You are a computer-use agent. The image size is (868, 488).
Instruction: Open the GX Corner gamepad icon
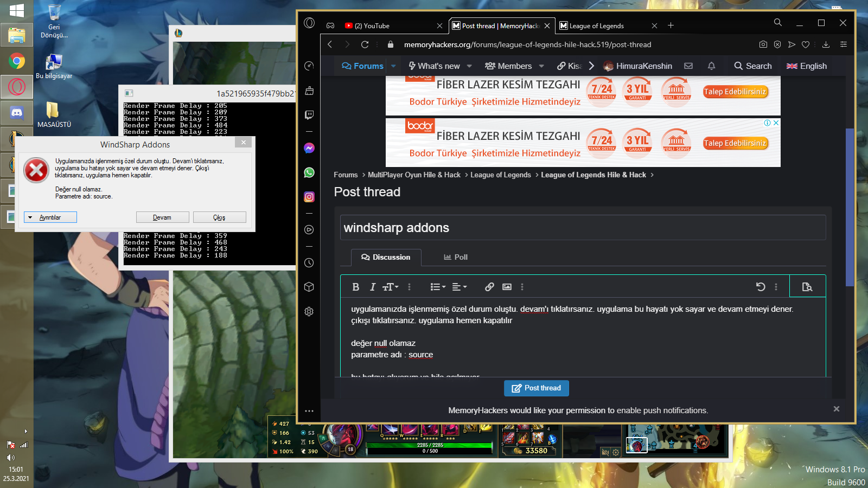(x=330, y=25)
